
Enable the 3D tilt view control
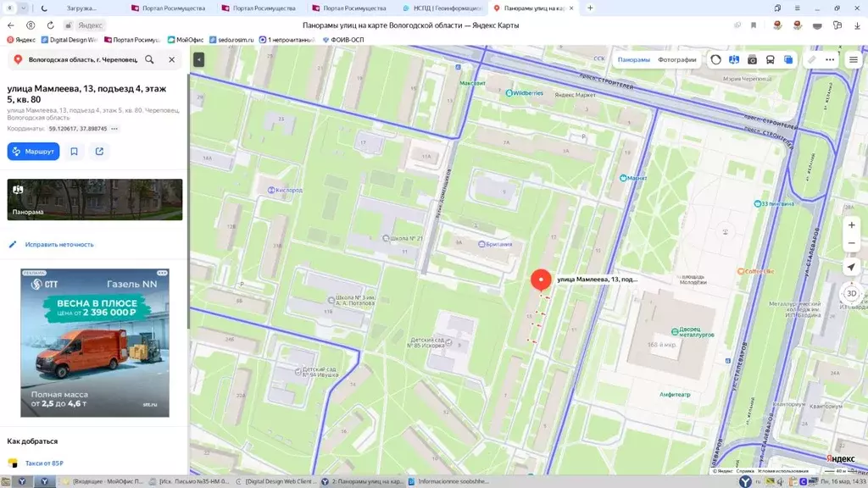point(852,293)
